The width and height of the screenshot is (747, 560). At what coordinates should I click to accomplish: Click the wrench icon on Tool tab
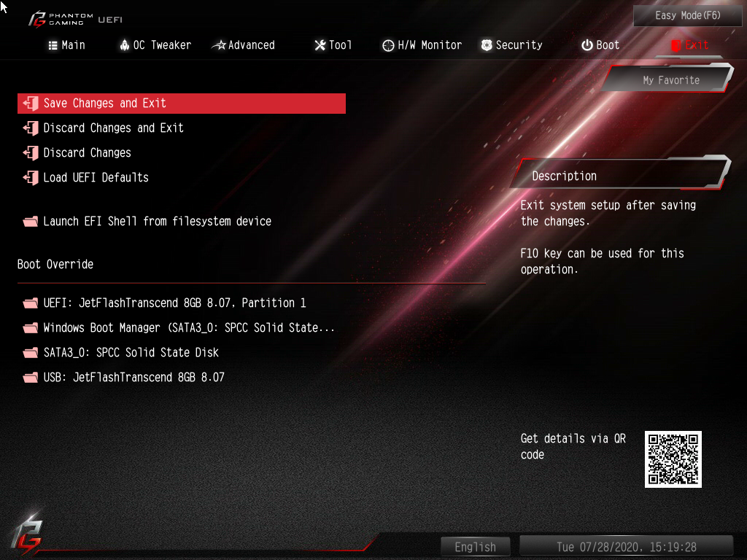click(320, 45)
